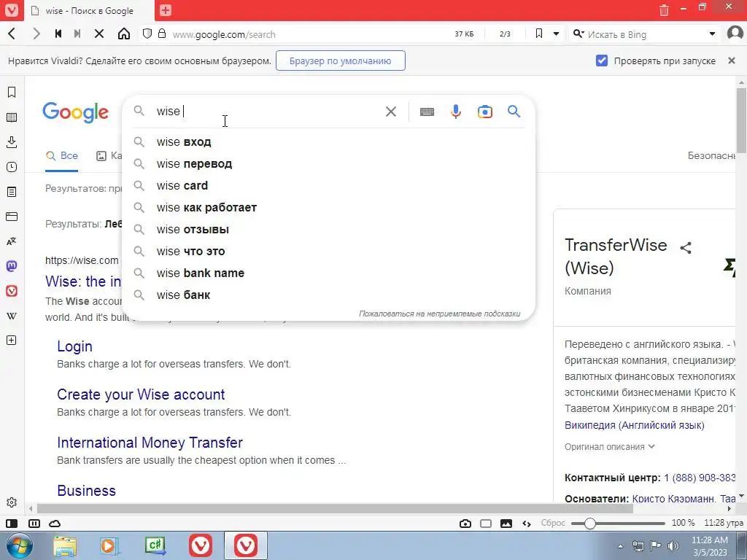The height and width of the screenshot is (560, 747).
Task: Click the zoom slider handle
Action: (589, 524)
